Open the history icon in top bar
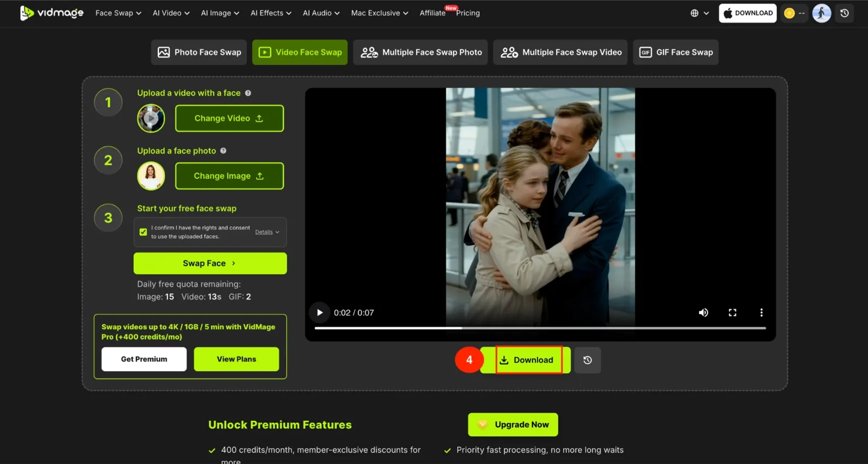This screenshot has width=868, height=464. tap(845, 13)
